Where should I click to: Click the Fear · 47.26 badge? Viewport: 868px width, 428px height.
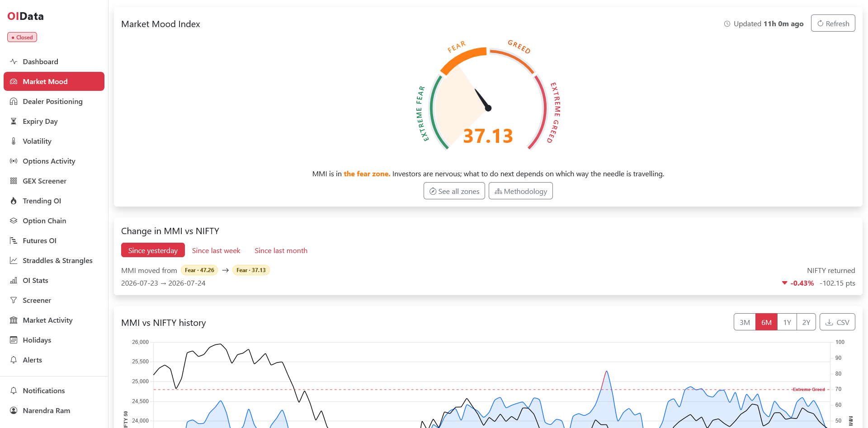pos(199,270)
